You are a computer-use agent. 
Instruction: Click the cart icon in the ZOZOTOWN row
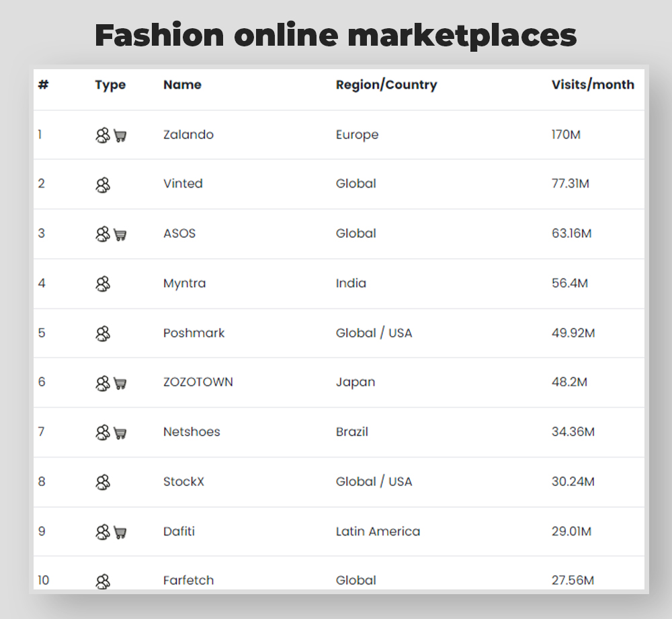point(120,384)
